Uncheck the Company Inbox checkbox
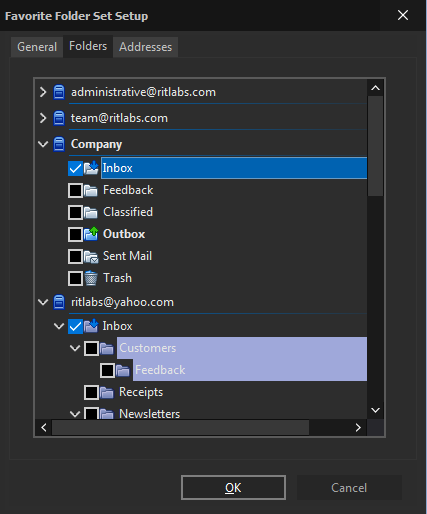The height and width of the screenshot is (514, 427). pyautogui.click(x=75, y=168)
